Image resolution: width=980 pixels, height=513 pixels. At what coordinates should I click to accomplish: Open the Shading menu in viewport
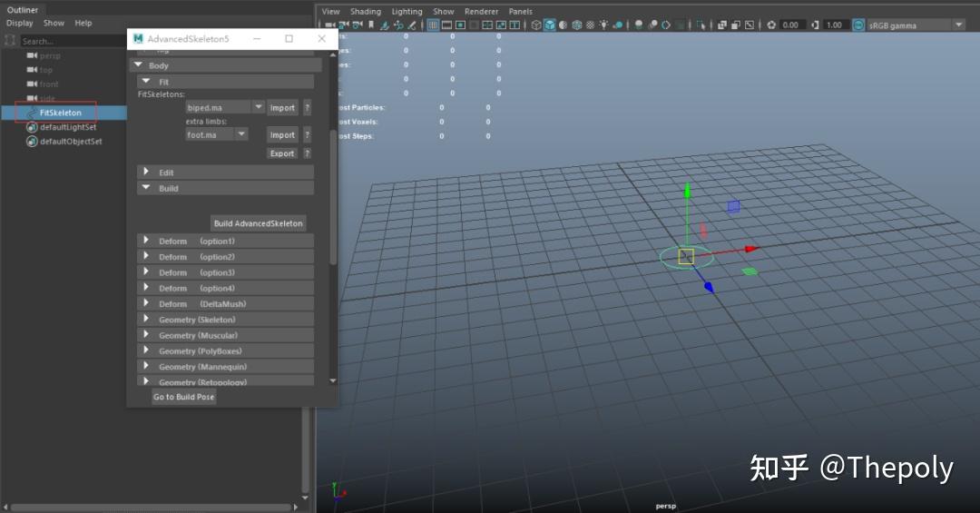click(366, 12)
